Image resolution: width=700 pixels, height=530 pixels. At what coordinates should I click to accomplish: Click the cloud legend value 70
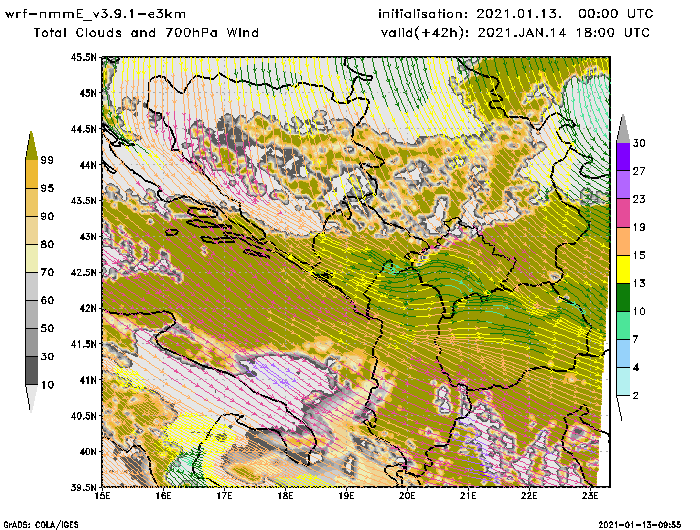point(47,272)
